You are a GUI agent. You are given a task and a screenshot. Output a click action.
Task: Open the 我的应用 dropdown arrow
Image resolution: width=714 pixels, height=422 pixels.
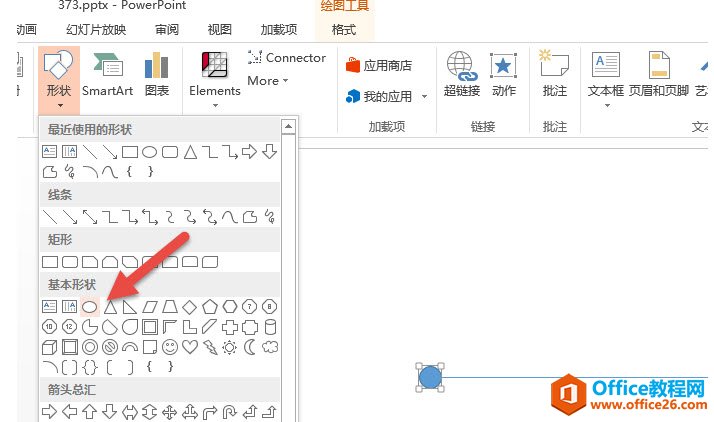pos(424,97)
